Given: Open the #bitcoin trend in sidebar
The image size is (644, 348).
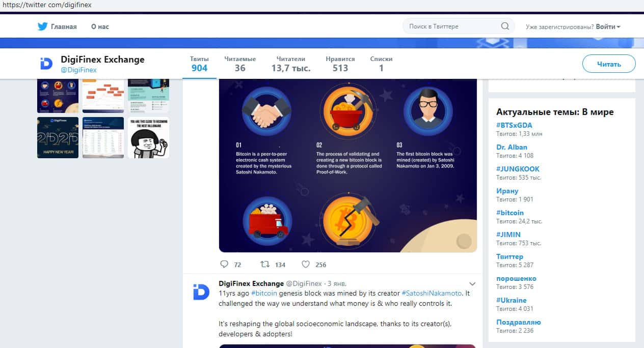Looking at the screenshot, I should 510,213.
